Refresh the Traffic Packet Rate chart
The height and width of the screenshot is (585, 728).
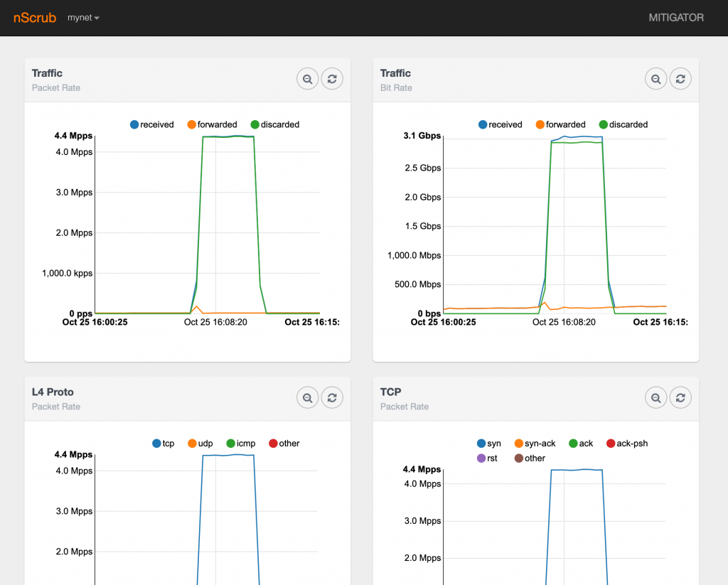[332, 79]
